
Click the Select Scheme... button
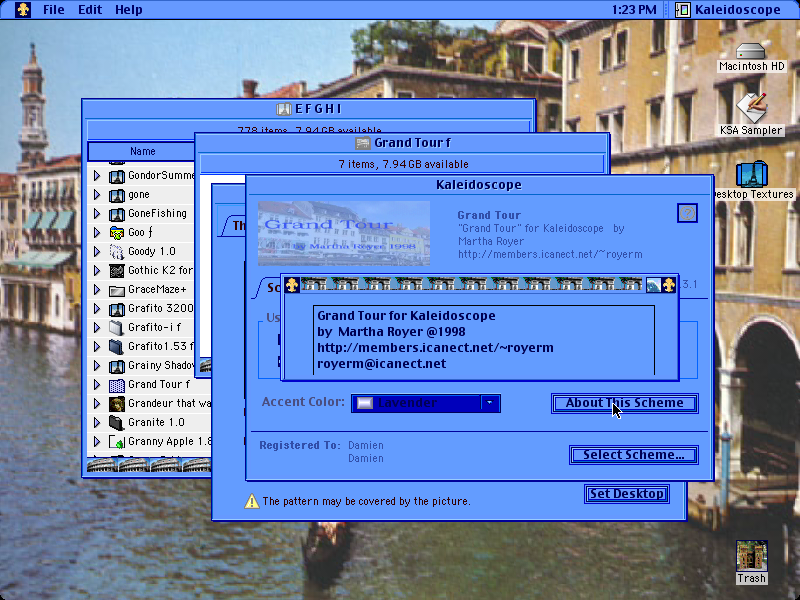point(634,455)
